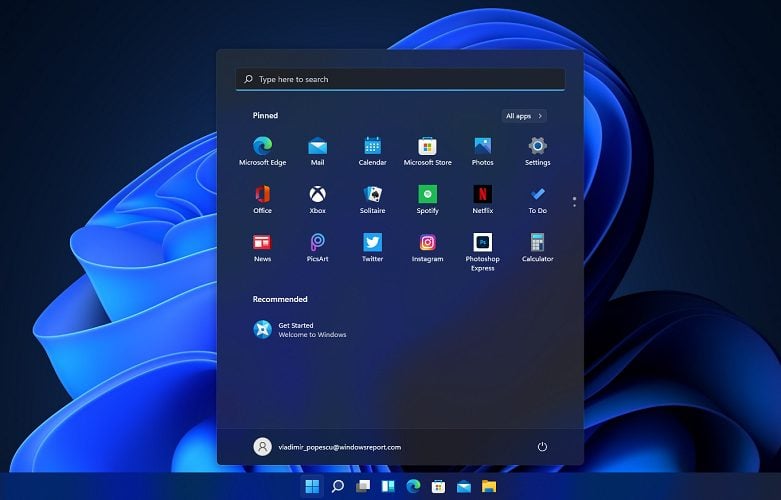Open Microsoft Store in the Pinned grid
This screenshot has height=500, width=781.
pyautogui.click(x=427, y=151)
